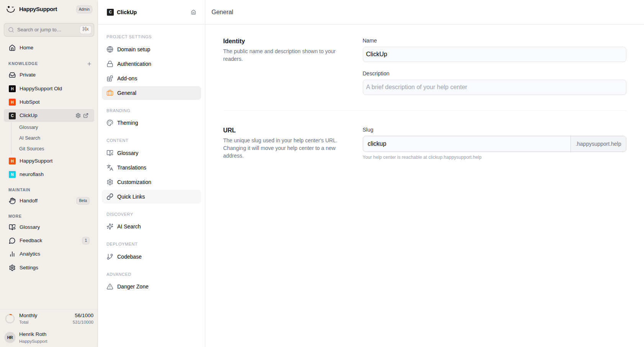
Task: Open Git Sources under ClickUp project
Action: pyautogui.click(x=31, y=149)
